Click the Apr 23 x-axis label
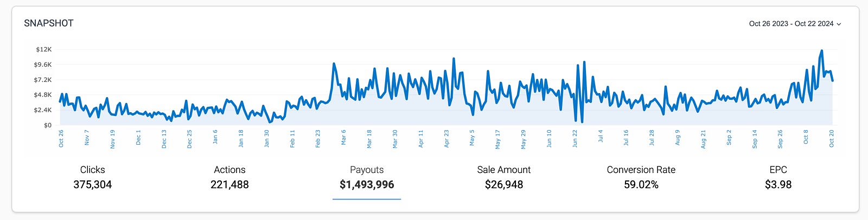The width and height of the screenshot is (868, 220). (446, 139)
